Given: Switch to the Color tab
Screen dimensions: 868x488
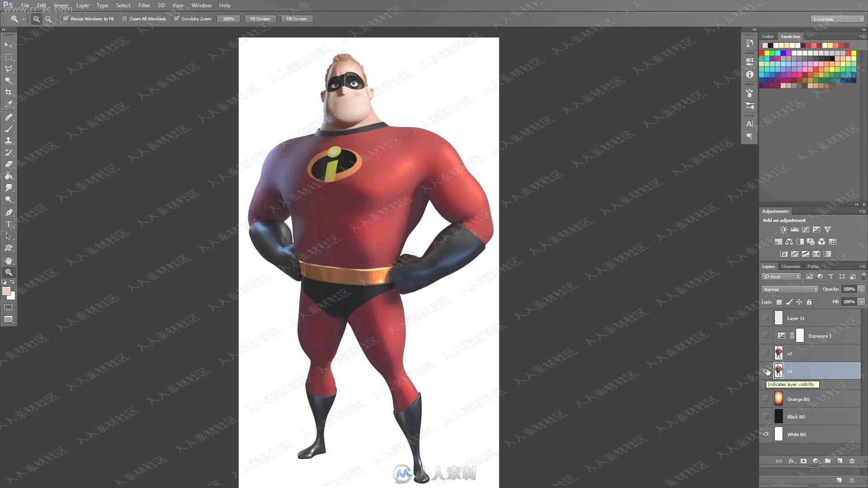Looking at the screenshot, I should coord(768,37).
